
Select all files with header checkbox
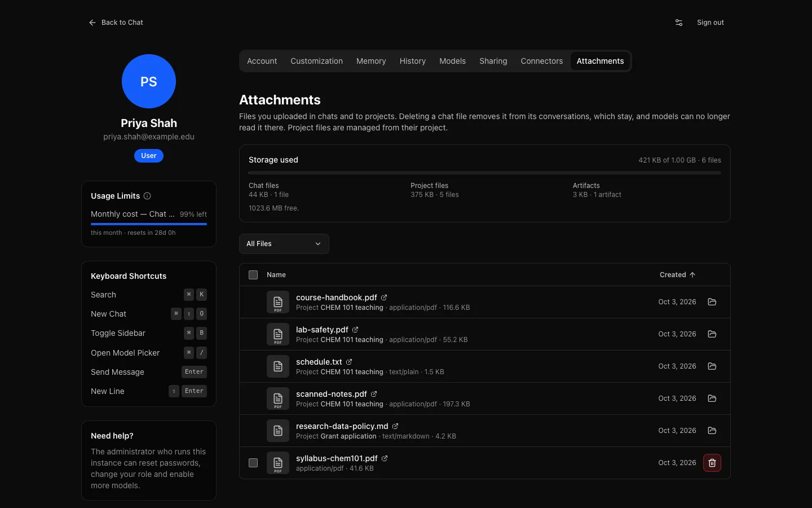[253, 275]
